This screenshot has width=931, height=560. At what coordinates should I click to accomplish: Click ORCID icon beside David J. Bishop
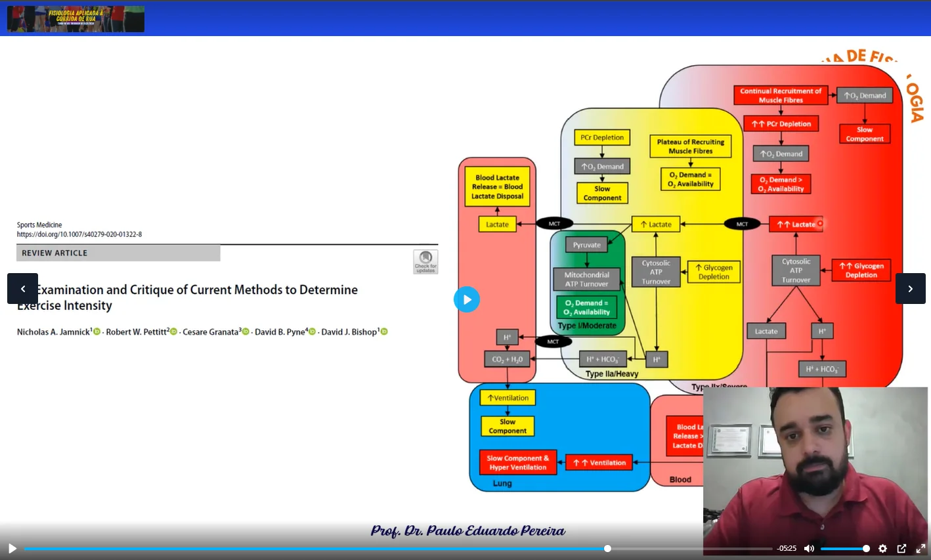[384, 332]
